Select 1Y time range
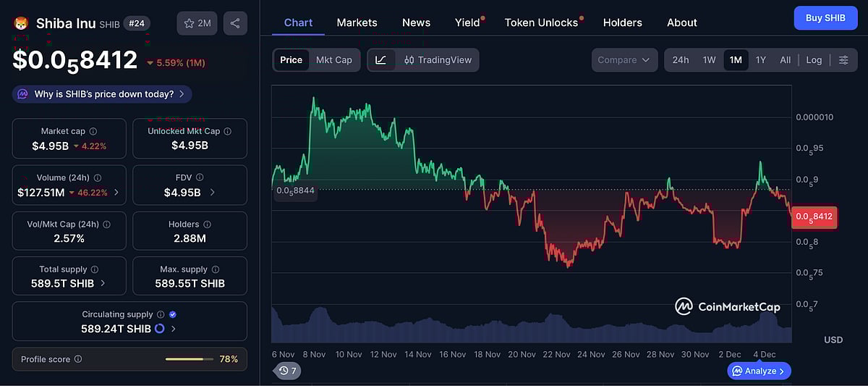 tap(761, 60)
